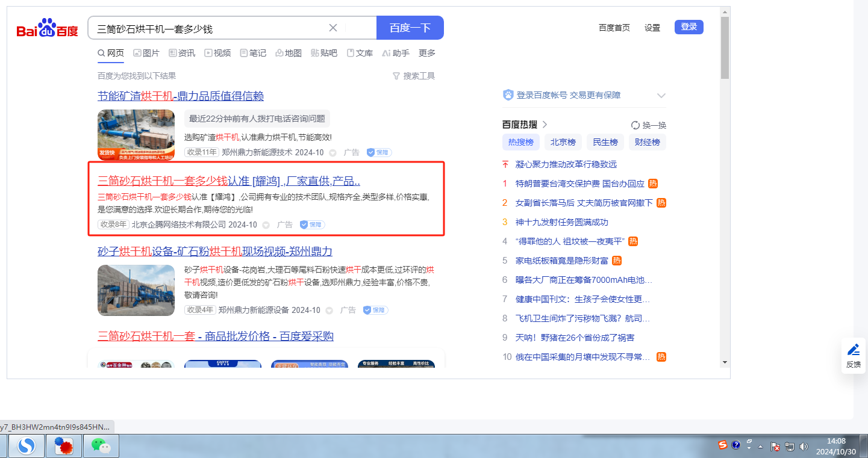The width and height of the screenshot is (868, 458).
Task: Click the Action Center flag tray icon
Action: (x=776, y=447)
